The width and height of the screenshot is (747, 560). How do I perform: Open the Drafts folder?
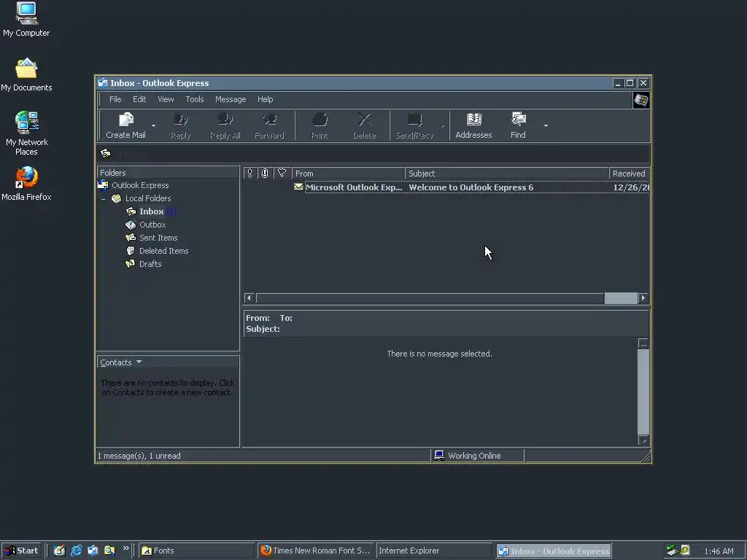pos(150,264)
